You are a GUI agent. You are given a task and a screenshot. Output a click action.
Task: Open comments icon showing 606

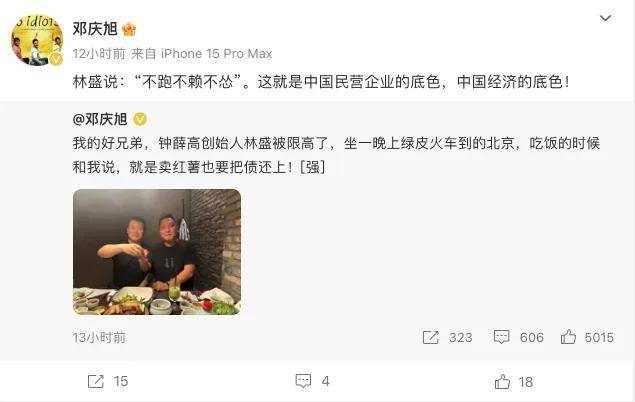tap(501, 337)
